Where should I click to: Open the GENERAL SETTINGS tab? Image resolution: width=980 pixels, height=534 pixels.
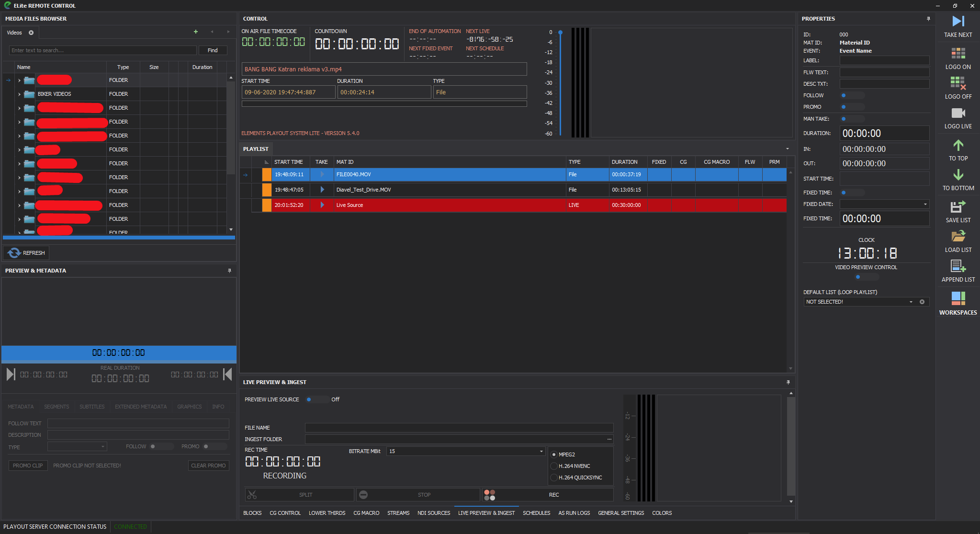coord(621,513)
